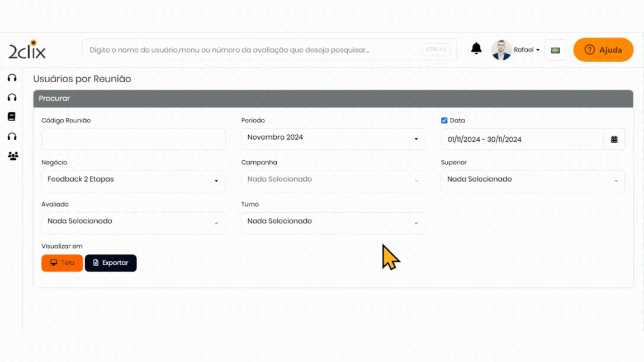Expand the Período dropdown showing Novembro 2024
The width and height of the screenshot is (644, 362).
point(333,138)
